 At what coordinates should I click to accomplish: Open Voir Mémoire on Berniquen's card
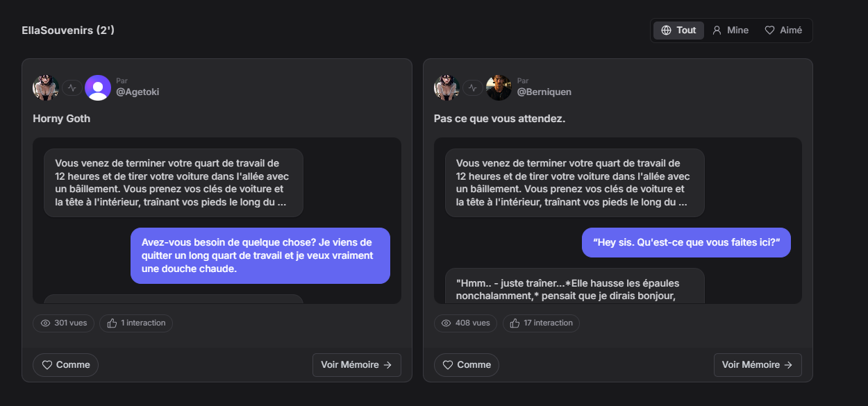click(x=758, y=365)
